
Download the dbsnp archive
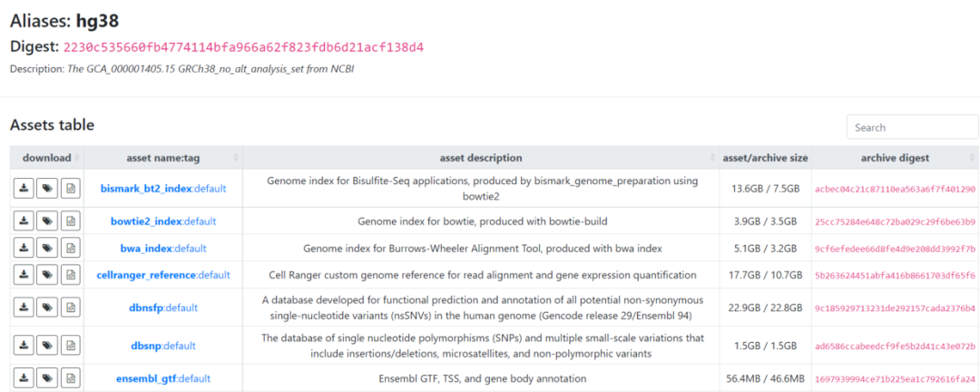point(24,346)
